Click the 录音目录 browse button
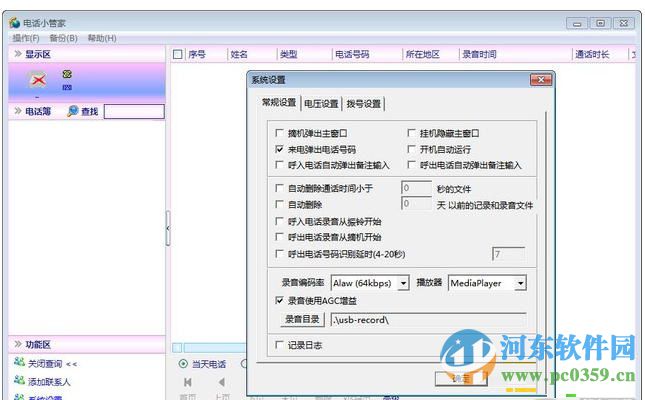 (x=302, y=320)
